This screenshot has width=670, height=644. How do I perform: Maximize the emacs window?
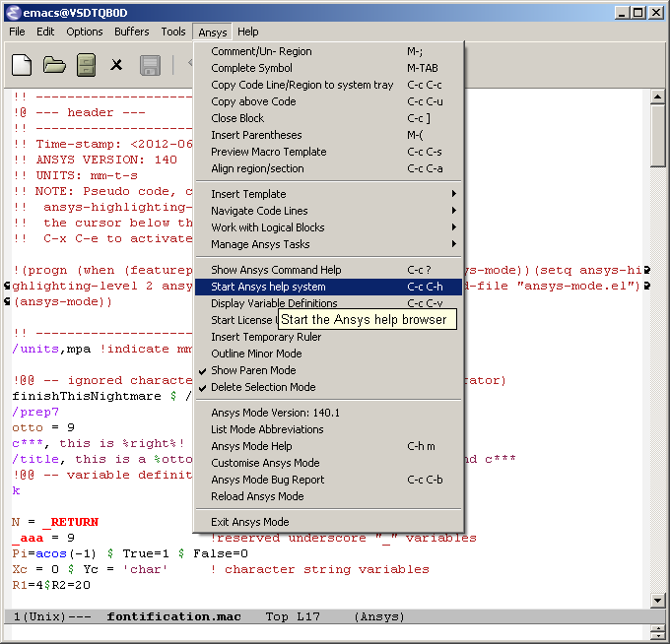[637, 13]
